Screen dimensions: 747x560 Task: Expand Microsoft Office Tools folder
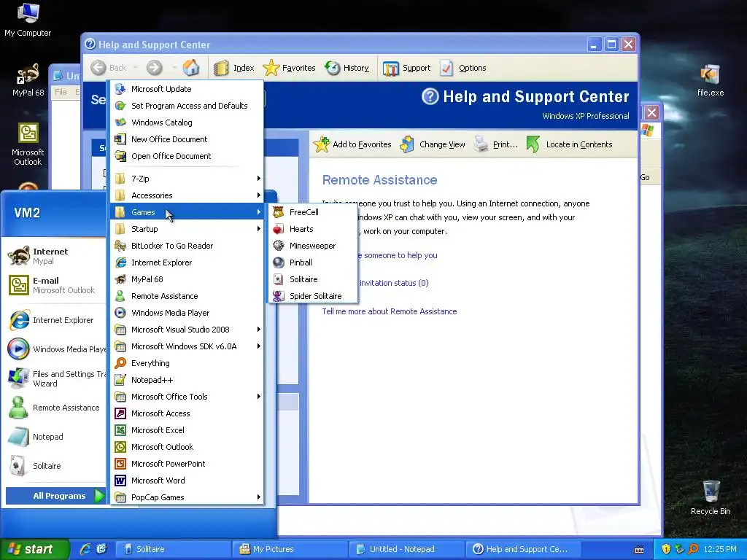187,397
